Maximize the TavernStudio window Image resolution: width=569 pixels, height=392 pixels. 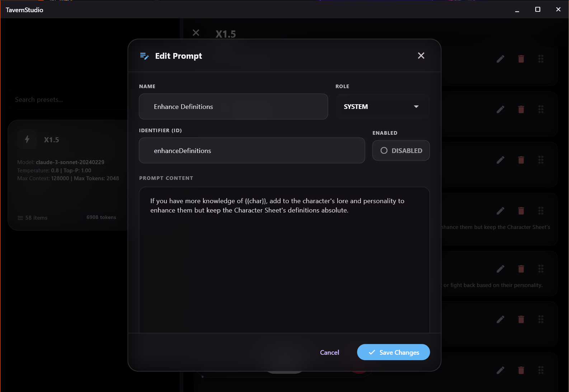537,10
